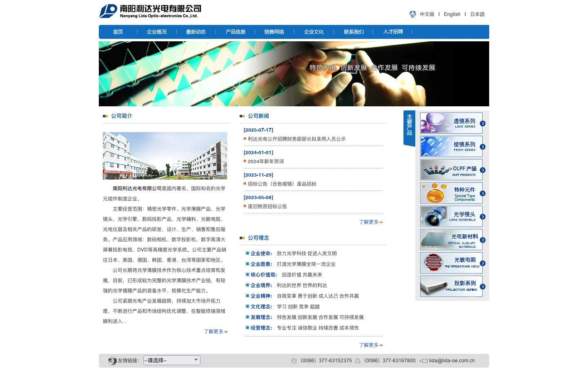Open 企业概况 navigation menu item
This screenshot has height=368, width=588.
coord(157,32)
